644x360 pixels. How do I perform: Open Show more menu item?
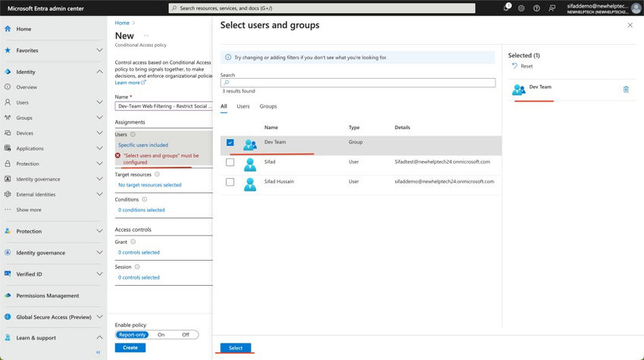(29, 210)
